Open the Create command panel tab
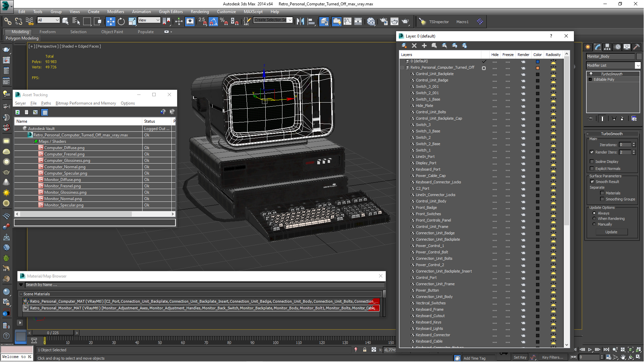Screen dimensions: 644x362 (588, 47)
